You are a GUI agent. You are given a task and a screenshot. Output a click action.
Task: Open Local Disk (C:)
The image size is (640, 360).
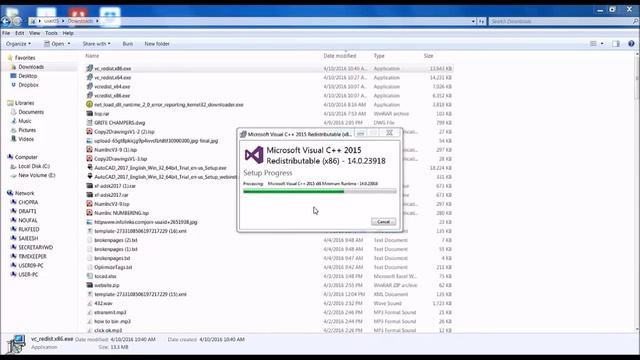pyautogui.click(x=34, y=166)
